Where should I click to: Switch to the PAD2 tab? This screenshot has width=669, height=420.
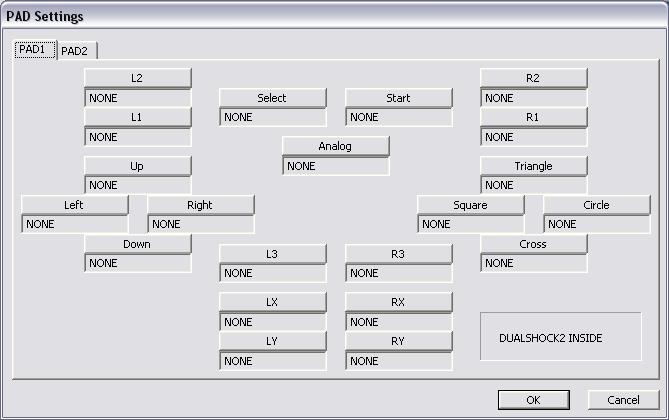pyautogui.click(x=77, y=51)
